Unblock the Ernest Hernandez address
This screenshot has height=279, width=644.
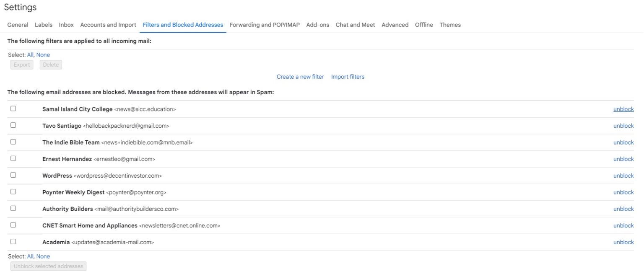click(623, 159)
